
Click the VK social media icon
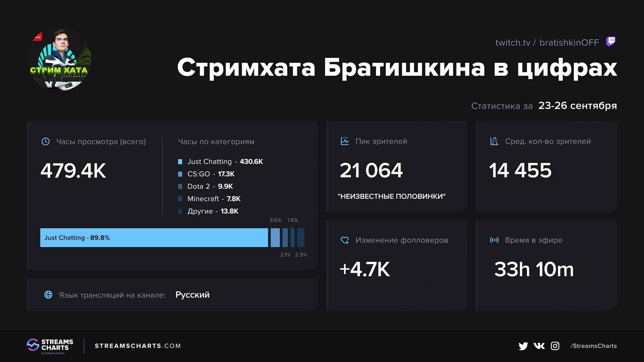tap(538, 346)
